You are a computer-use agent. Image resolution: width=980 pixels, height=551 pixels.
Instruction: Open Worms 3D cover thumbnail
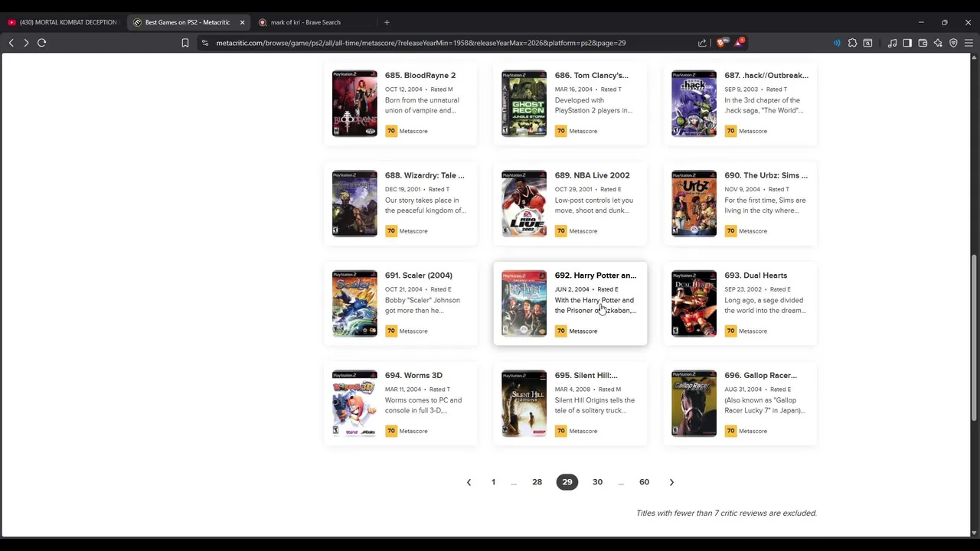pos(354,403)
